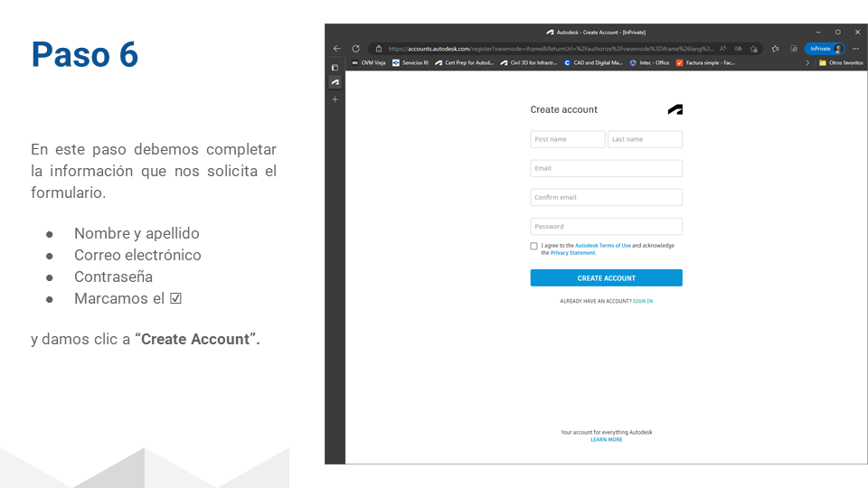This screenshot has height=488, width=868.
Task: Add this page to favorites star icon
Action: [753, 49]
